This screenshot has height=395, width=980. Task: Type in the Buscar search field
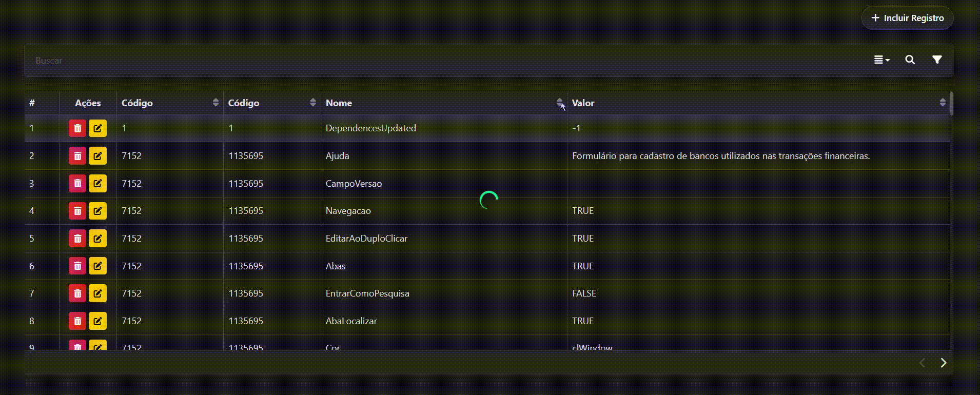pyautogui.click(x=410, y=61)
